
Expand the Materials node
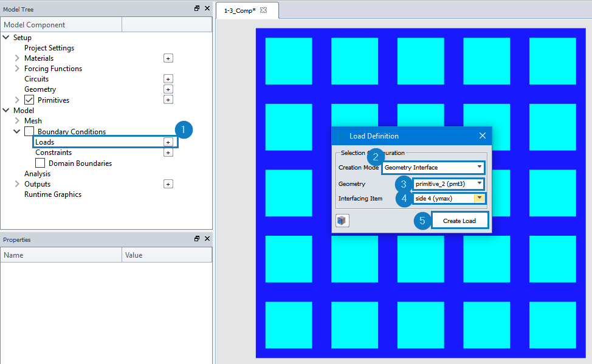pos(17,58)
